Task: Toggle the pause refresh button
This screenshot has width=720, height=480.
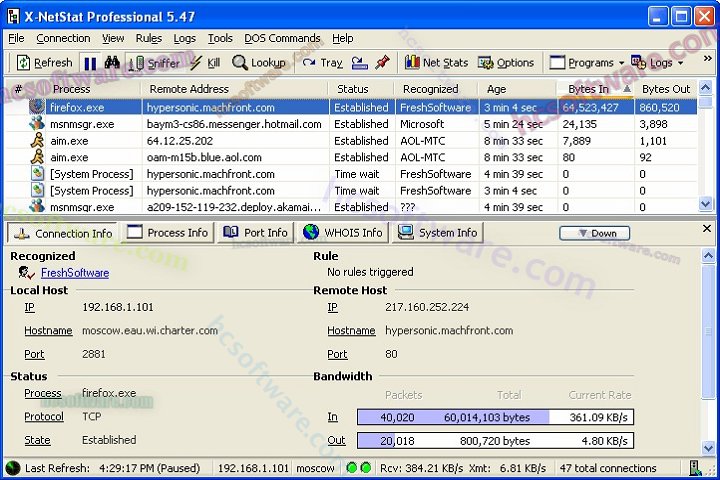Action: (90, 63)
